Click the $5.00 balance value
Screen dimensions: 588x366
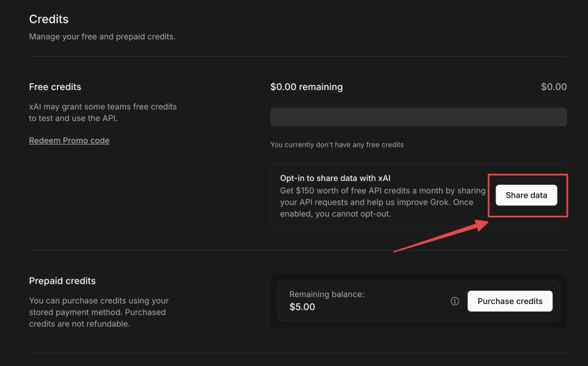pos(302,307)
